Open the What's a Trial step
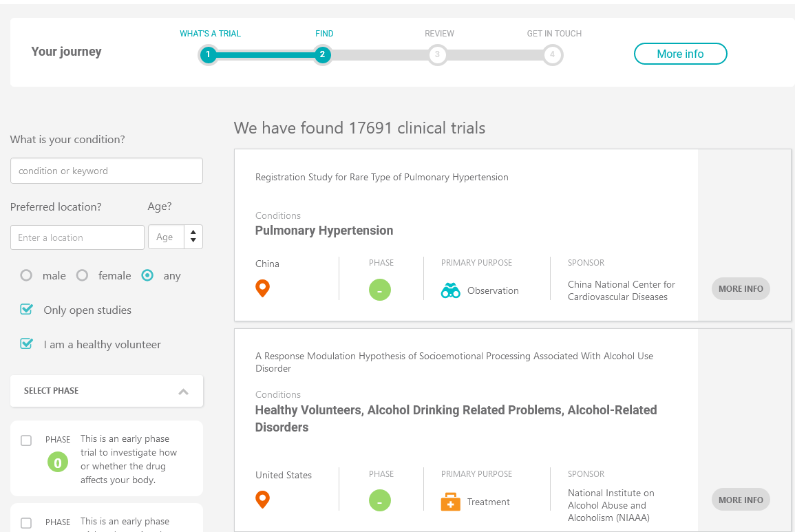Viewport: 795px width, 532px height. (211, 34)
